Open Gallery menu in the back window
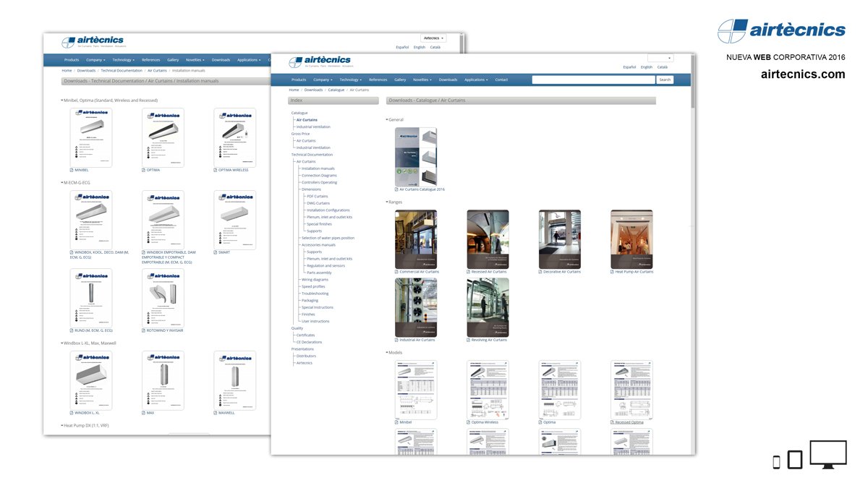This screenshot has height=496, width=868. tap(173, 60)
